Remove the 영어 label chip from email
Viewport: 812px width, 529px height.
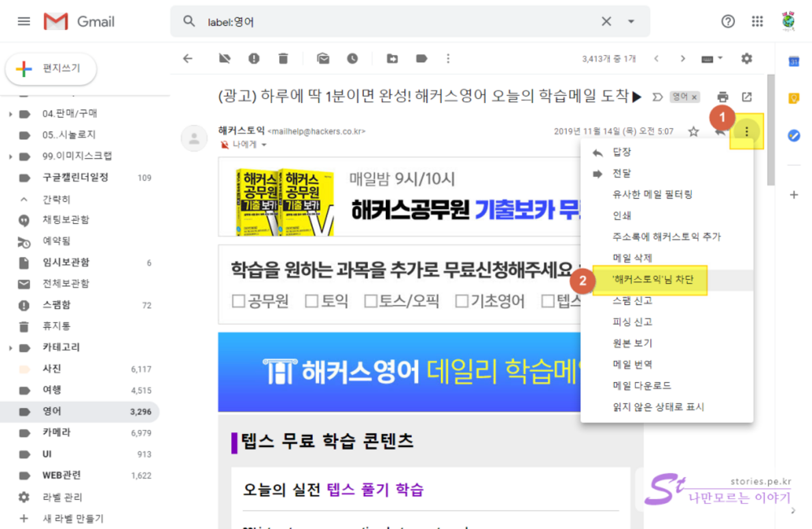tap(695, 98)
